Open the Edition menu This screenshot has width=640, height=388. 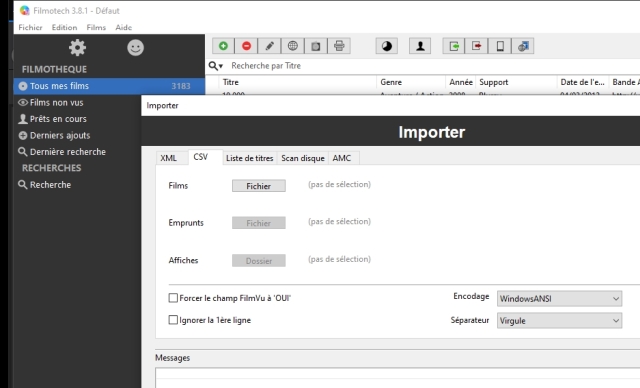pyautogui.click(x=64, y=27)
